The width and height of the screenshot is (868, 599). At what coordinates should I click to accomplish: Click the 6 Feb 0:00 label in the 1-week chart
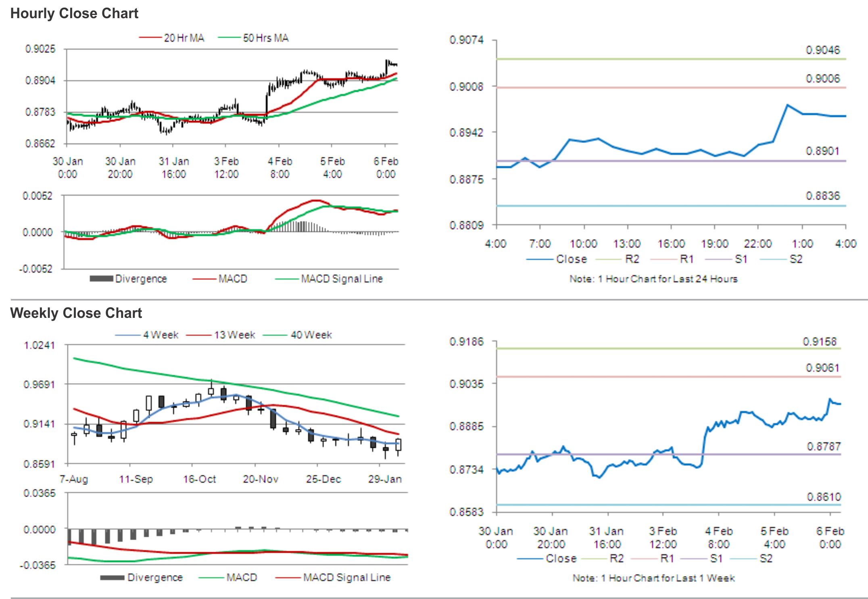[x=830, y=538]
